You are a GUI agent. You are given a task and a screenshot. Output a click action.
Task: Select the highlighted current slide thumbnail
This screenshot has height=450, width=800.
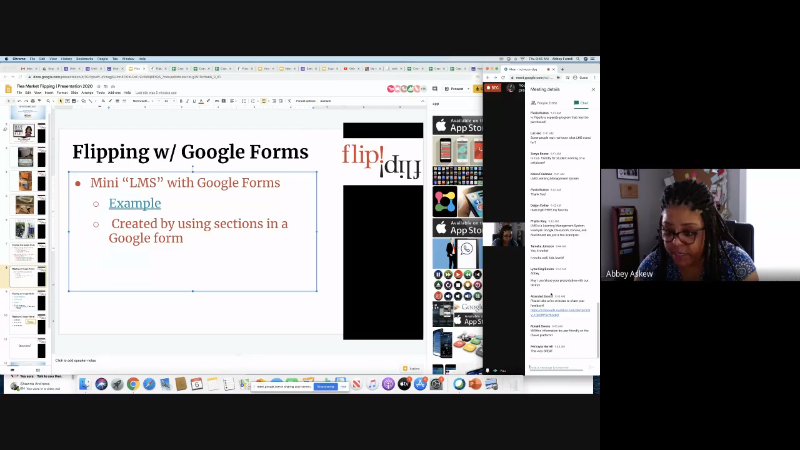28,276
